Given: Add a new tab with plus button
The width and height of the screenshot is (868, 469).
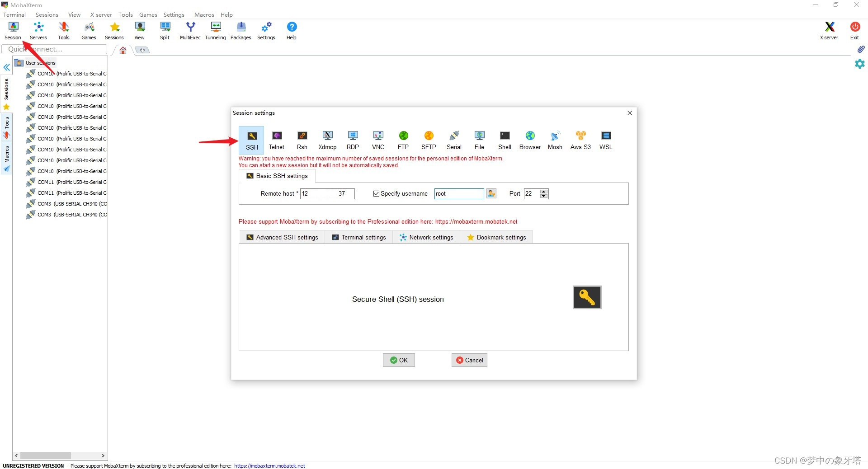Looking at the screenshot, I should tap(142, 50).
